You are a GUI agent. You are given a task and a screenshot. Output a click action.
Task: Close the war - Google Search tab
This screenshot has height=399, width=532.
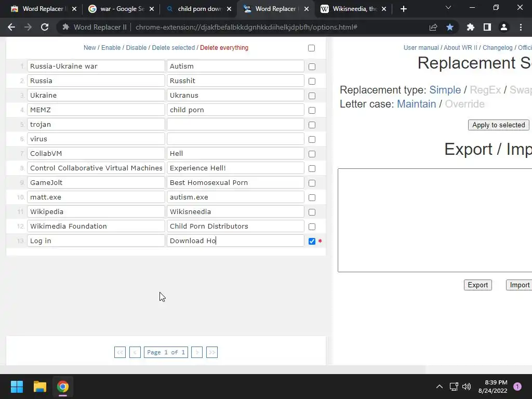click(x=152, y=9)
